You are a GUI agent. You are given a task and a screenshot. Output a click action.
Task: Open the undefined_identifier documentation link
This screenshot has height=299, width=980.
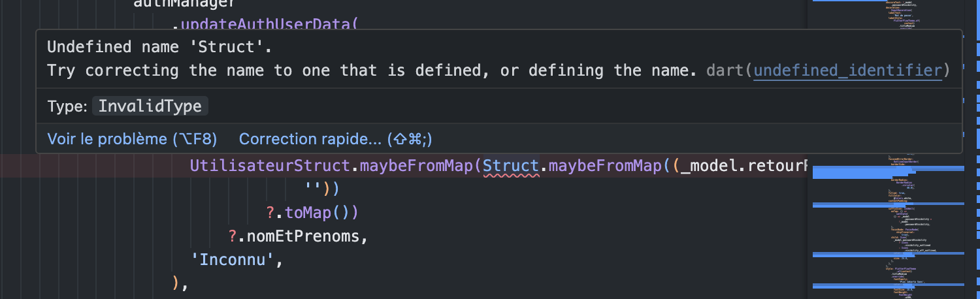(x=848, y=71)
